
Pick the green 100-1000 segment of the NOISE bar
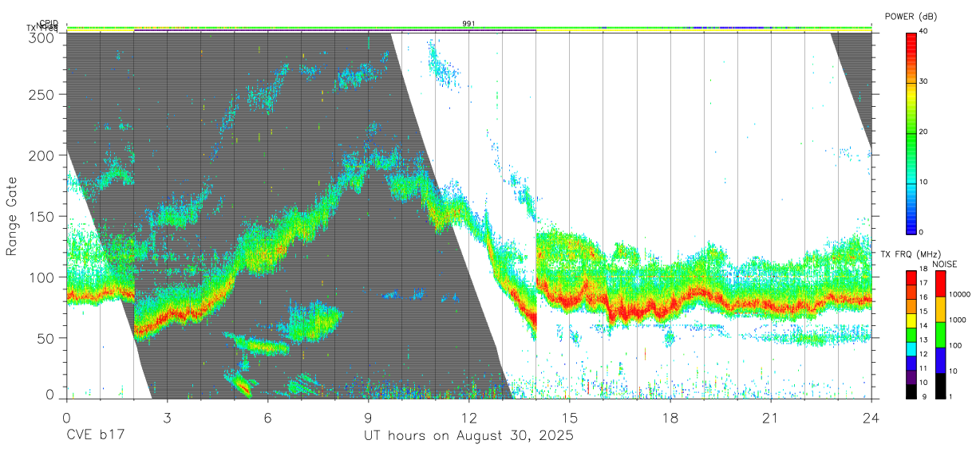(941, 334)
